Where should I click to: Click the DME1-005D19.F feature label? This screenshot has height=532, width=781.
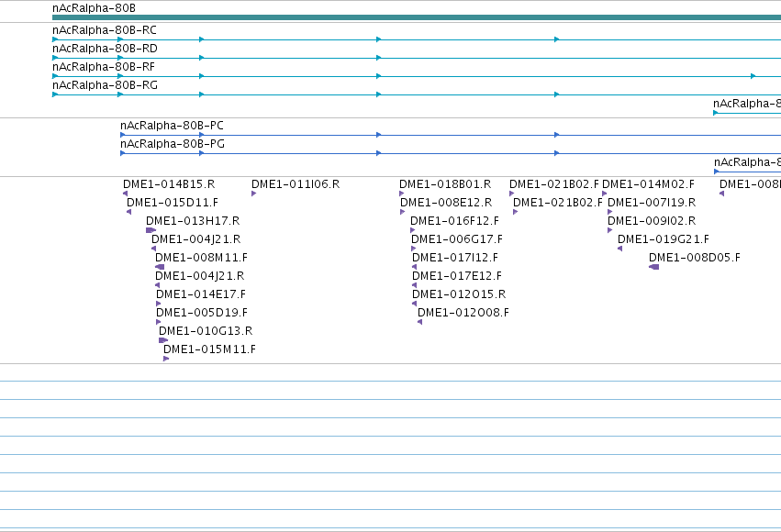click(202, 313)
